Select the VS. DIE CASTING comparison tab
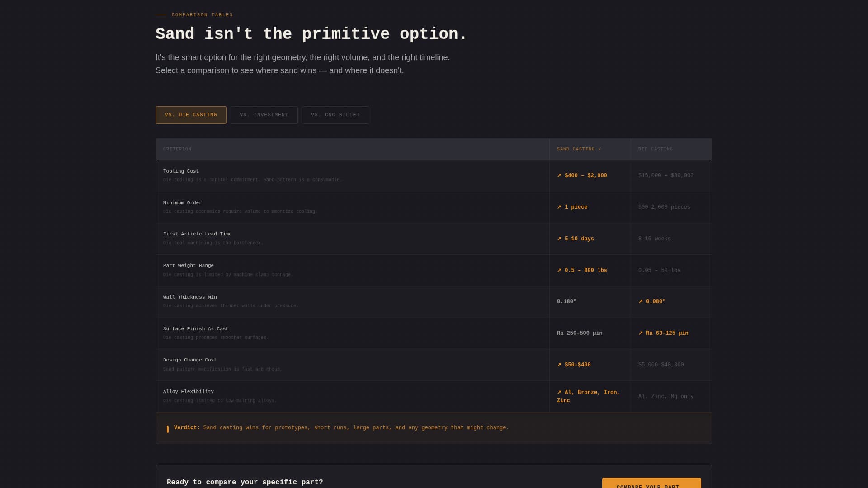Screen dimensions: 868x488 (191, 115)
